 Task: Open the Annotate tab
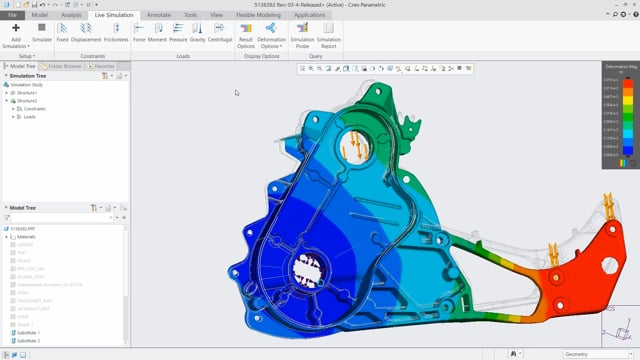pos(158,15)
